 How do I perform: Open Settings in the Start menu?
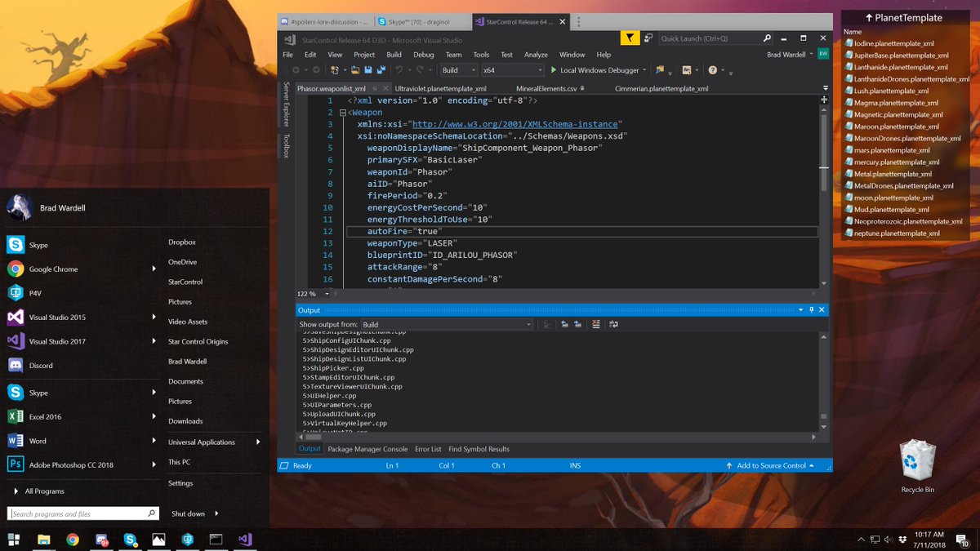pos(180,482)
